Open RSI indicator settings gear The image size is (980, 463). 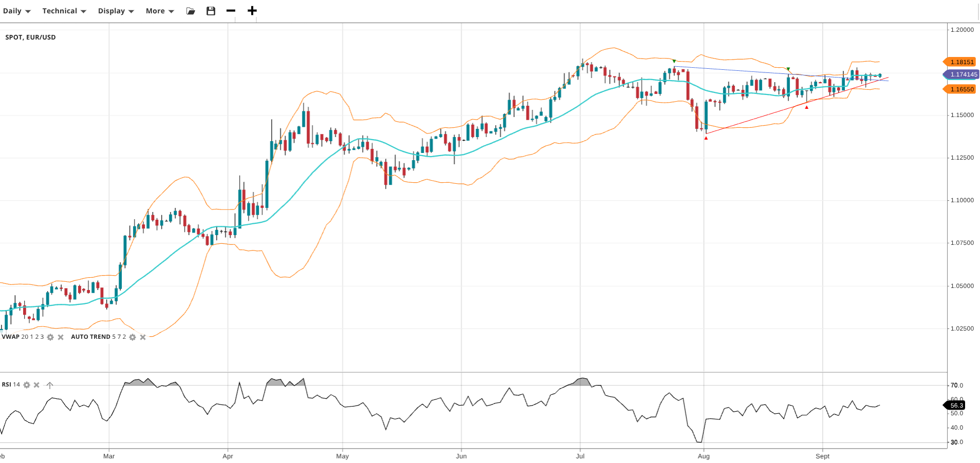click(x=27, y=385)
